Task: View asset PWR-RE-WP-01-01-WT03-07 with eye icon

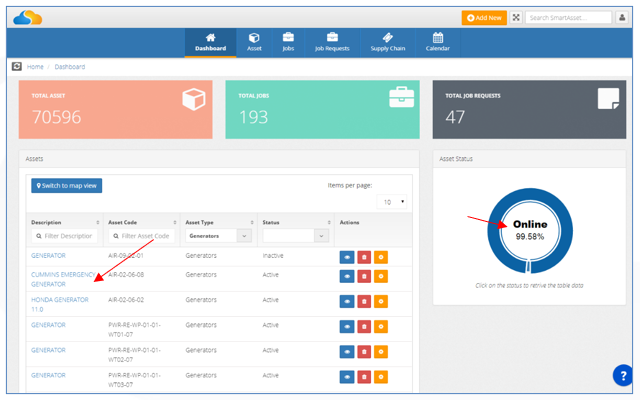Action: [347, 377]
